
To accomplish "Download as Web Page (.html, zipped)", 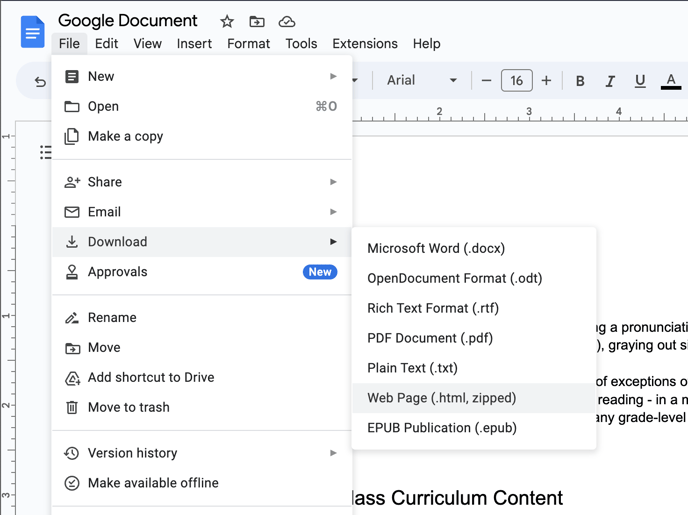I will click(x=474, y=398).
